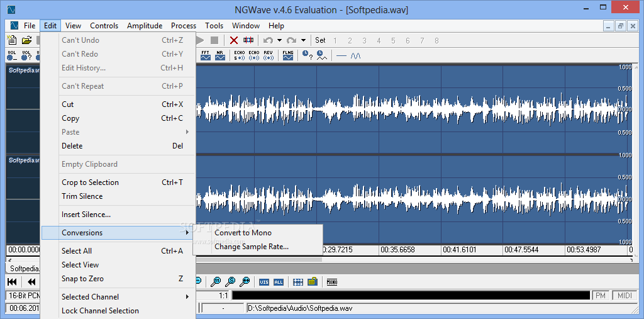Click the ECHO S effect icon
The width and height of the screenshot is (644, 319).
pos(240,55)
